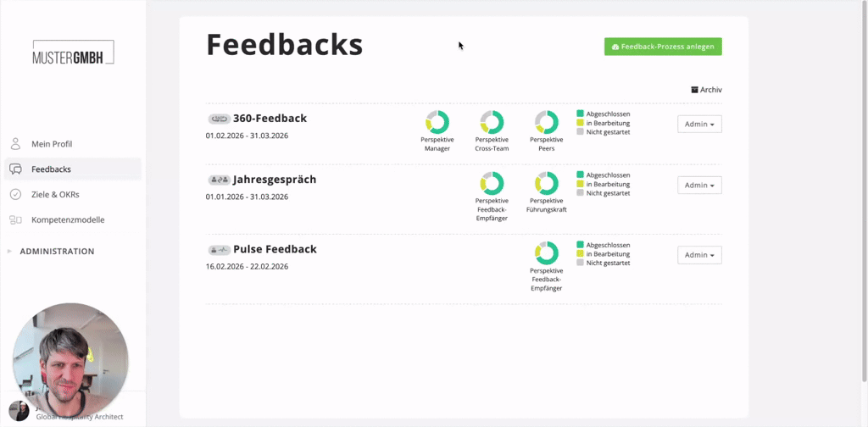Open Admin dropdown for Jahresgespräch
The height and width of the screenshot is (427, 868).
pyautogui.click(x=699, y=185)
